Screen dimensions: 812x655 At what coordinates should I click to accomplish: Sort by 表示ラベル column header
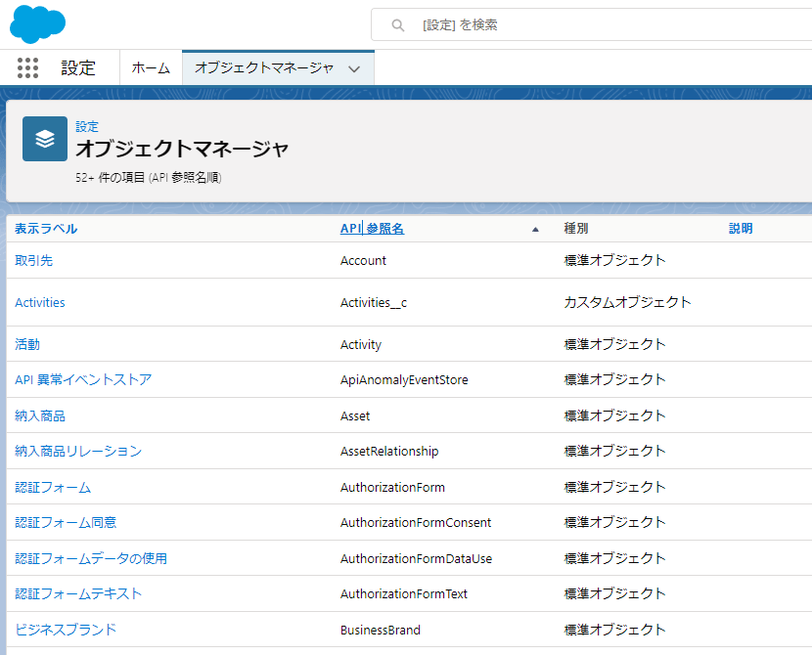tap(46, 229)
